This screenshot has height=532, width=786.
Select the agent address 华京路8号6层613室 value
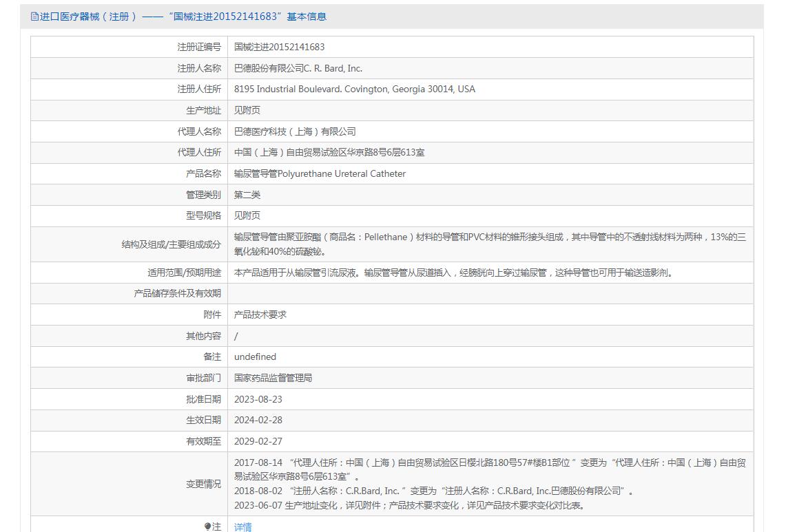coord(329,152)
